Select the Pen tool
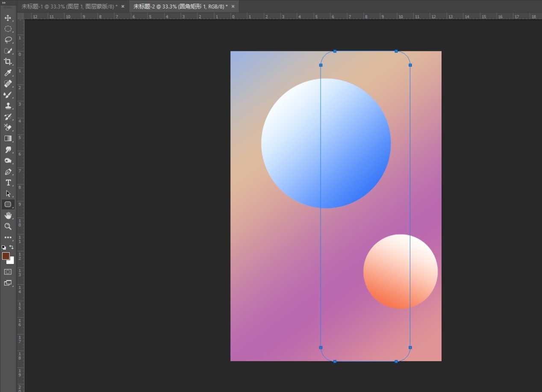Screen dimensions: 542x392 [8, 172]
